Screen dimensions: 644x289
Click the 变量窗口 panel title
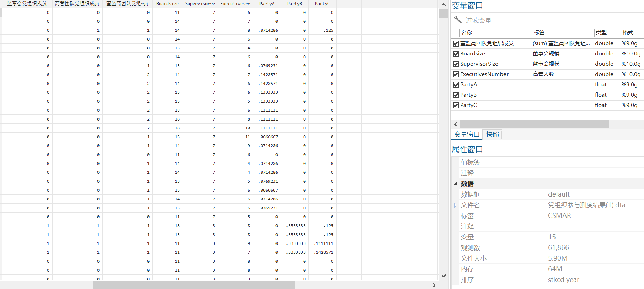coord(467,6)
